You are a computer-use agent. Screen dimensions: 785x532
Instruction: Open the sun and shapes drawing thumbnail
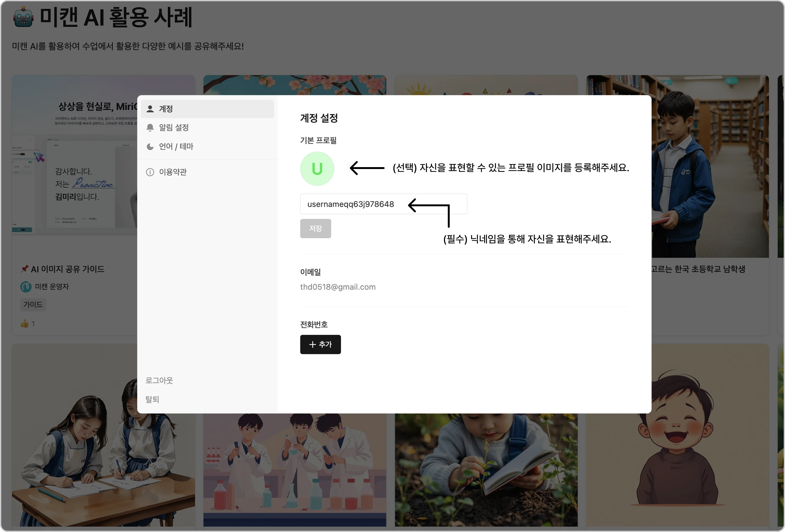tap(486, 85)
